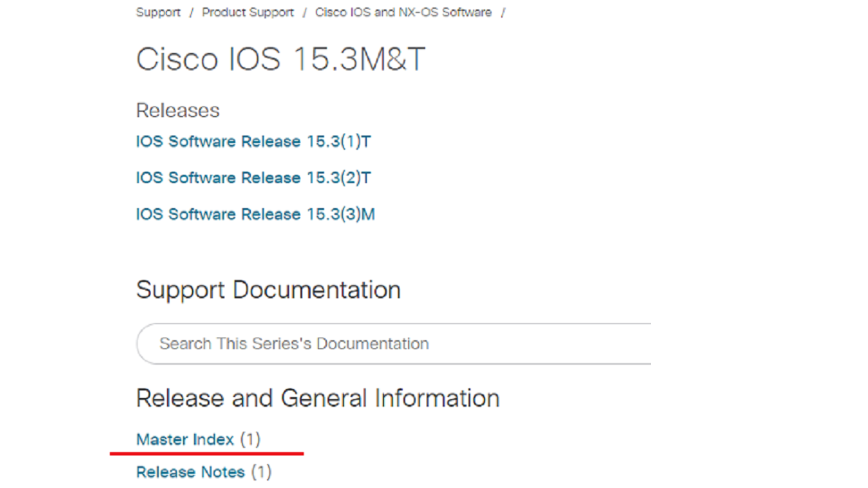Select the last release ending in M
Image resolution: width=868 pixels, height=488 pixels.
[x=256, y=214]
